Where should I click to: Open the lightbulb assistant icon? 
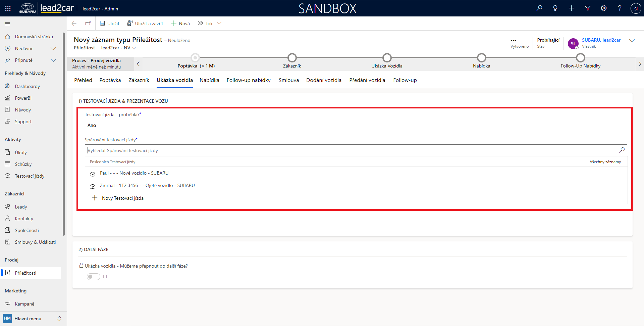point(555,8)
